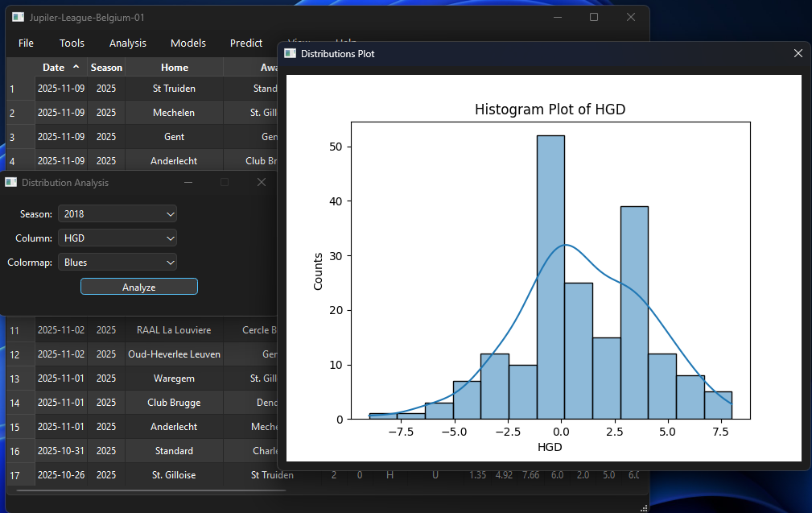Select the Anderlecht home cell in row 15
This screenshot has height=513, width=812.
click(x=174, y=427)
